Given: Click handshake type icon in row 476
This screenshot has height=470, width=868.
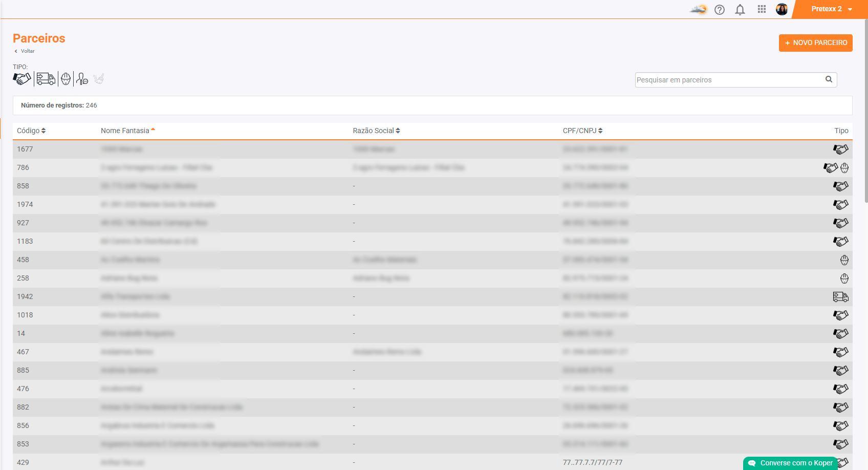Looking at the screenshot, I should coord(840,389).
